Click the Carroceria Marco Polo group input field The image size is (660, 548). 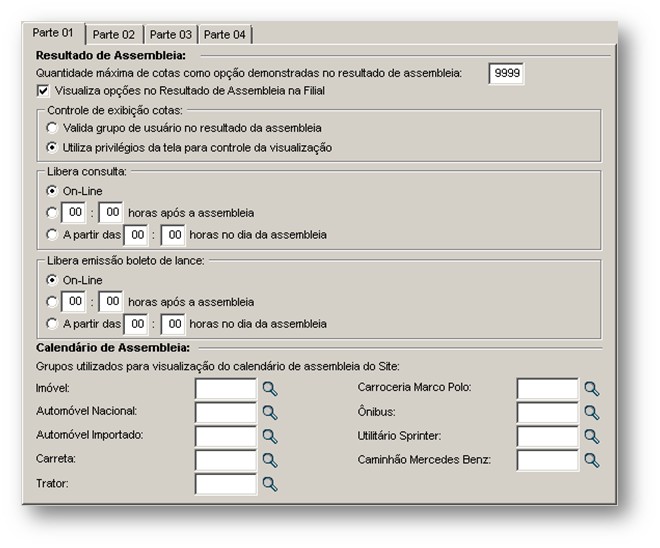548,388
